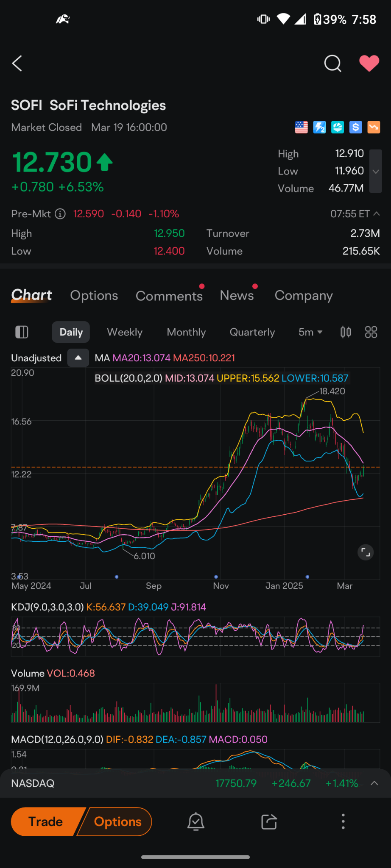The image size is (391, 868).
Task: Tap the NASDAQ index name
Action: click(x=33, y=783)
